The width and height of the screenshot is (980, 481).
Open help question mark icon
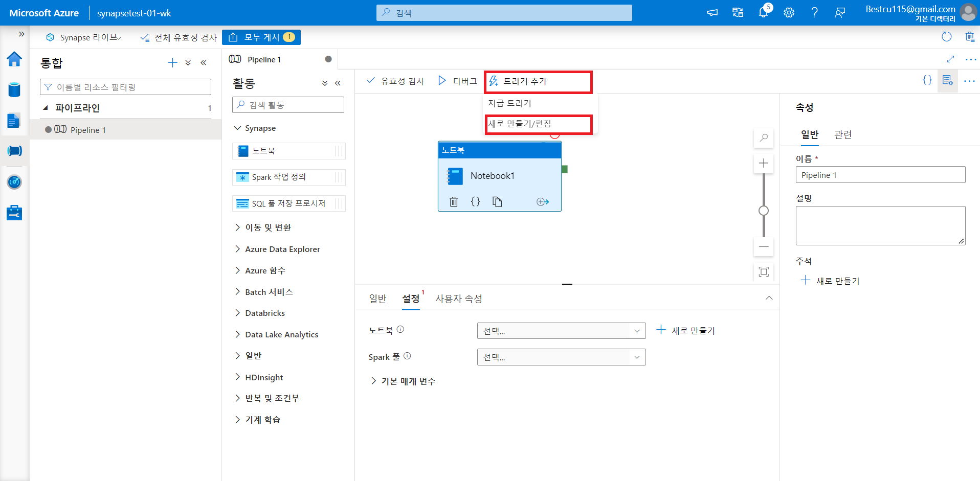815,13
